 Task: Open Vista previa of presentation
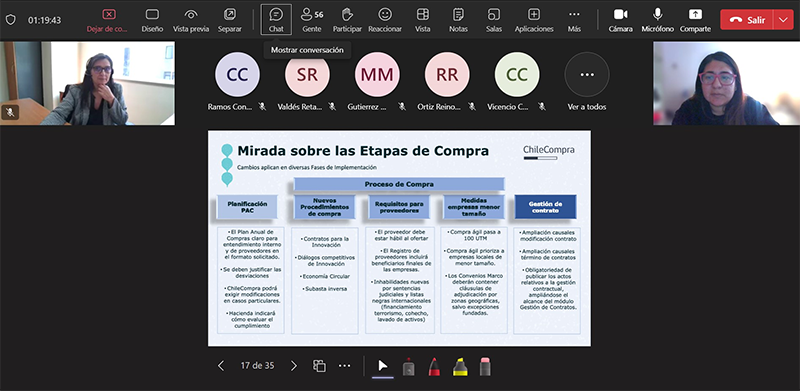[191, 19]
